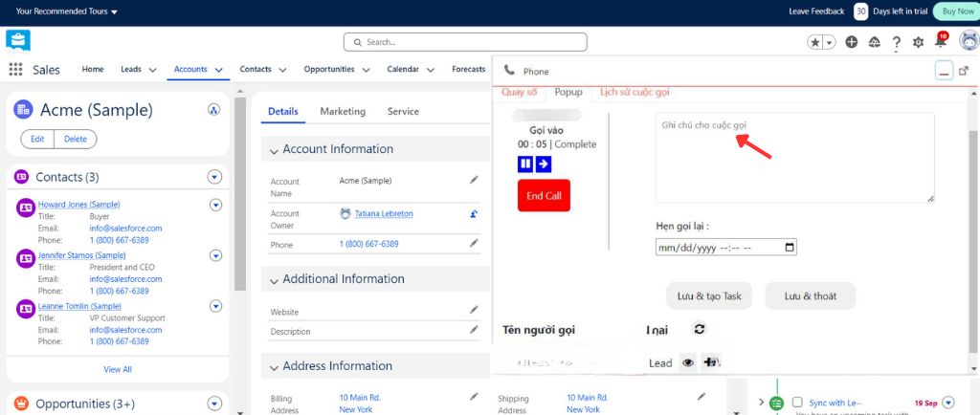
Task: Collapse the Additional Information section
Action: click(274, 280)
